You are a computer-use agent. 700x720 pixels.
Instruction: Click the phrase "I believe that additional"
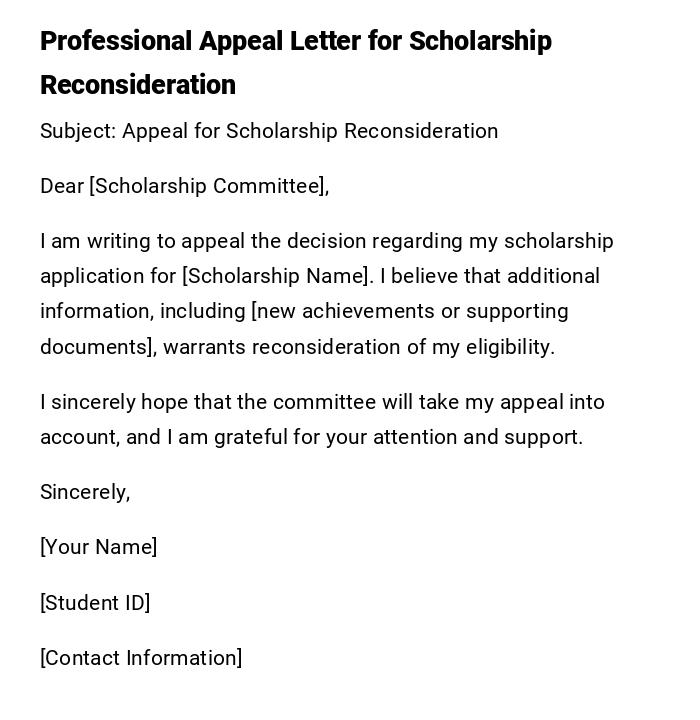click(x=490, y=276)
